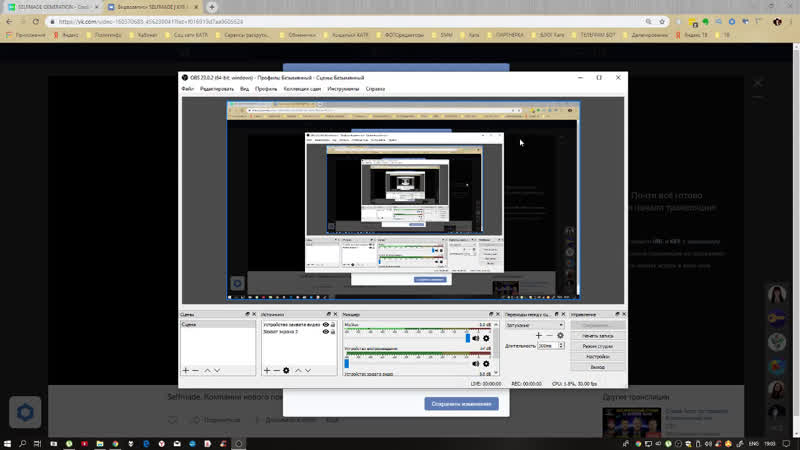800x450 pixels.
Task: Adjust Mic/Aux volume slider
Action: [468, 338]
